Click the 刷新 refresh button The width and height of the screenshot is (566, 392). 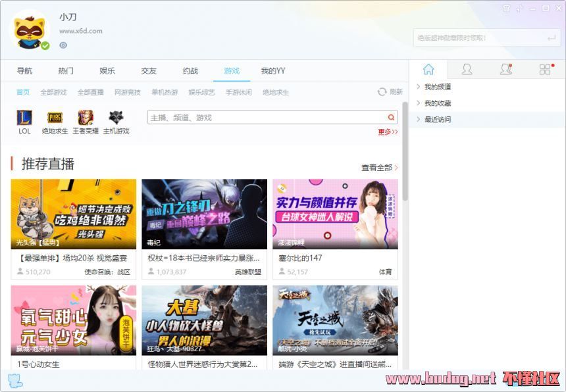pos(390,92)
